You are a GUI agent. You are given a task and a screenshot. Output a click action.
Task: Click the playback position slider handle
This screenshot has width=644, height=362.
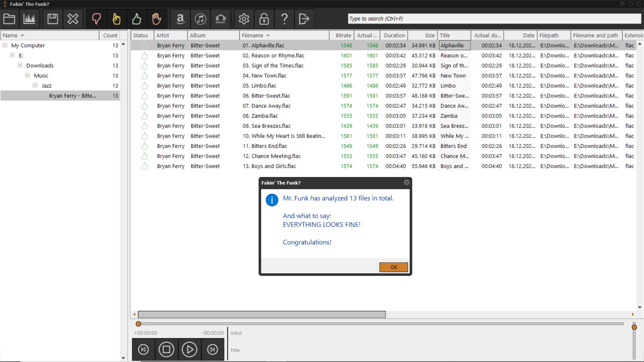pyautogui.click(x=138, y=324)
